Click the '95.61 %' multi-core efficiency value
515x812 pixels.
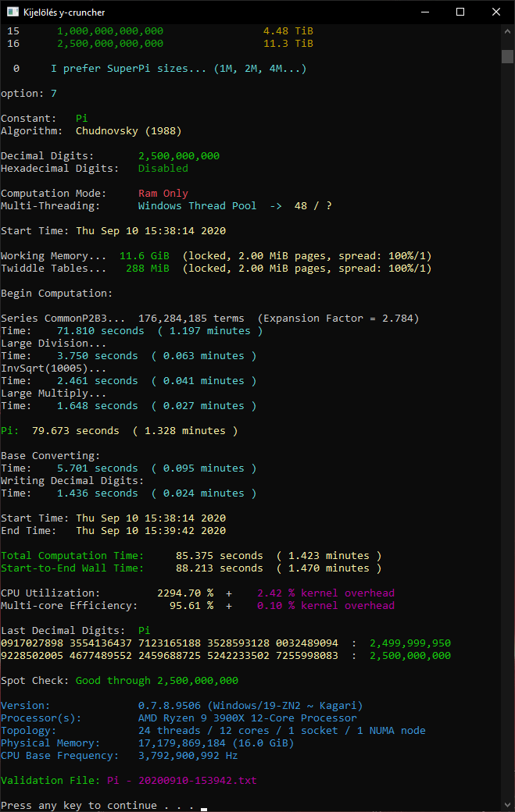[x=191, y=605]
